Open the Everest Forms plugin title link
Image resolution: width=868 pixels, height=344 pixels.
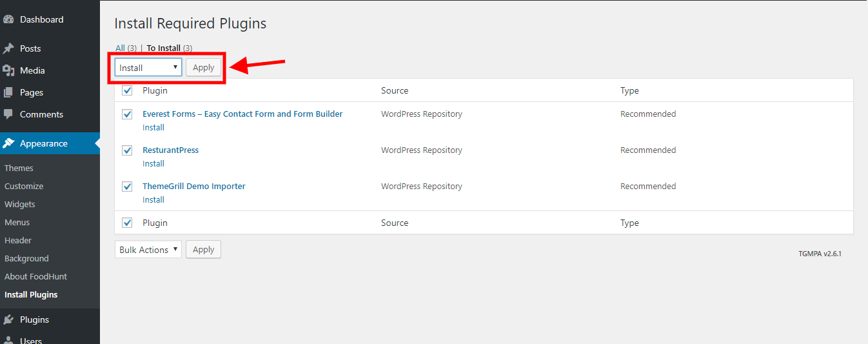tap(242, 114)
